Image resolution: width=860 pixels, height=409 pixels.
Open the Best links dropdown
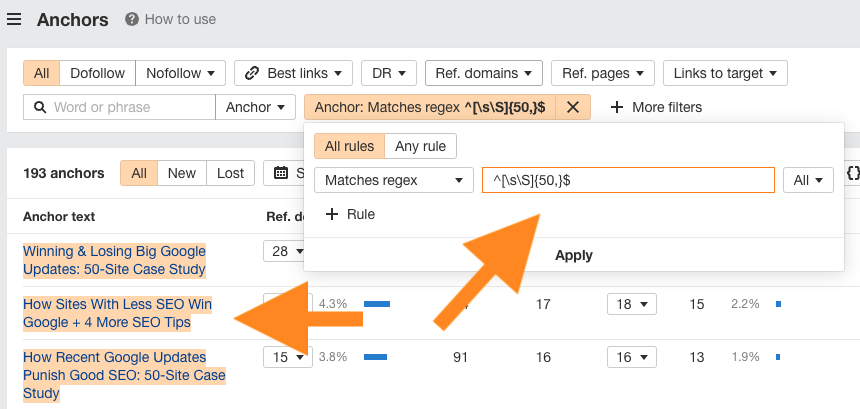pyautogui.click(x=293, y=73)
